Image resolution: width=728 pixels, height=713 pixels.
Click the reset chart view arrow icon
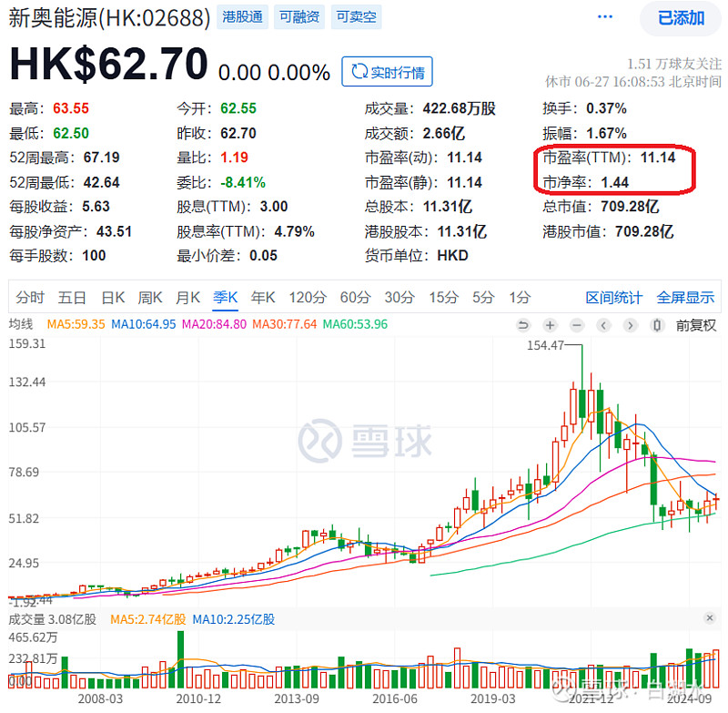(523, 325)
